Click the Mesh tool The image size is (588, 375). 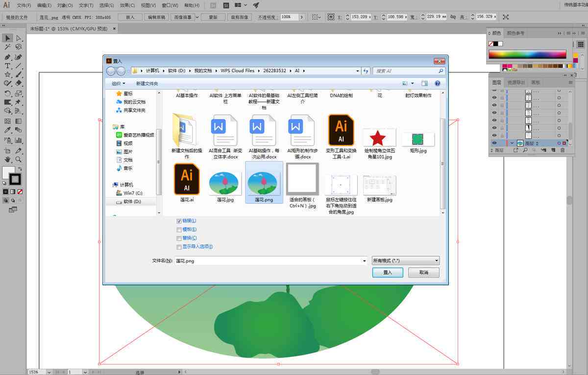point(8,121)
